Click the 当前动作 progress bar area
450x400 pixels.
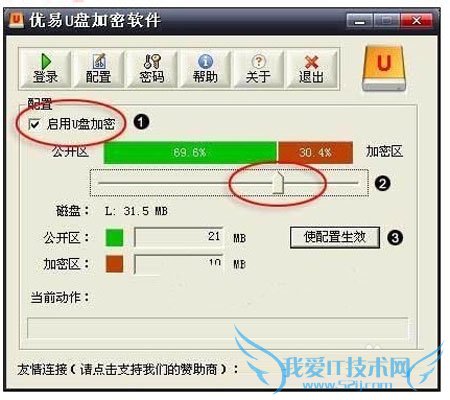[218, 328]
